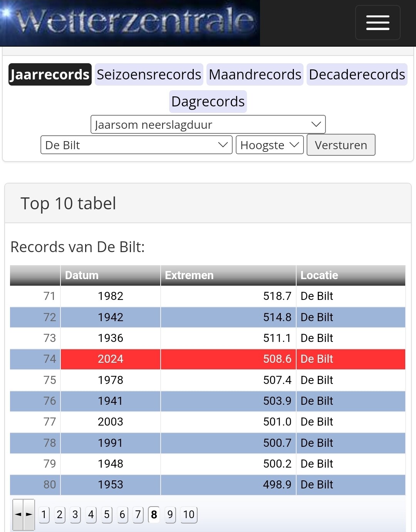This screenshot has width=416, height=532.
Task: Switch to the Seizoensrecords tab
Action: tap(149, 74)
